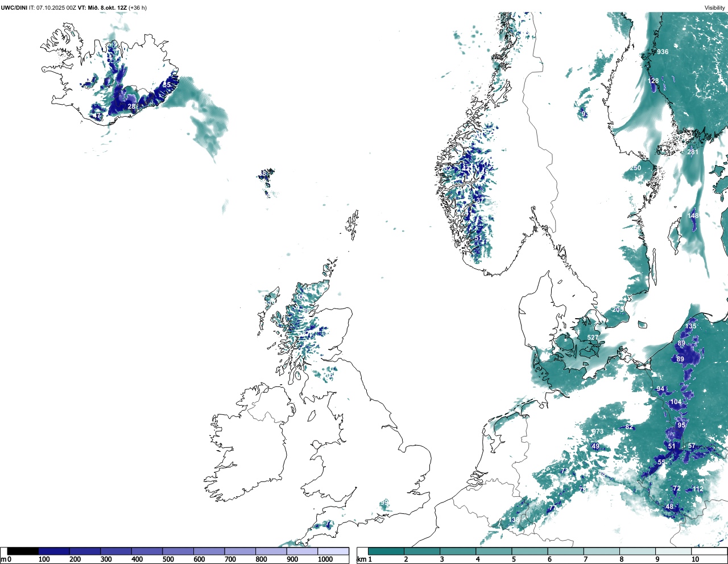Click the 'UWC/DINI' model name in header

tap(14, 8)
